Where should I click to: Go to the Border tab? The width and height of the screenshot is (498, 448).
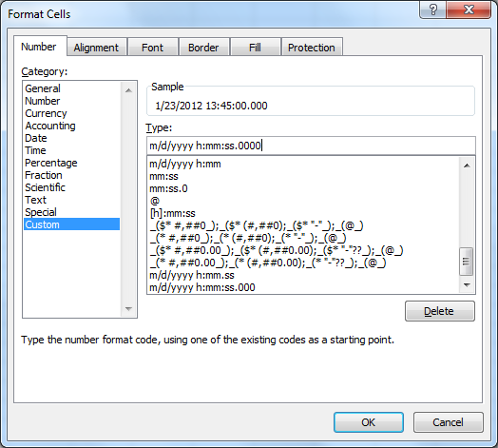coord(203,48)
